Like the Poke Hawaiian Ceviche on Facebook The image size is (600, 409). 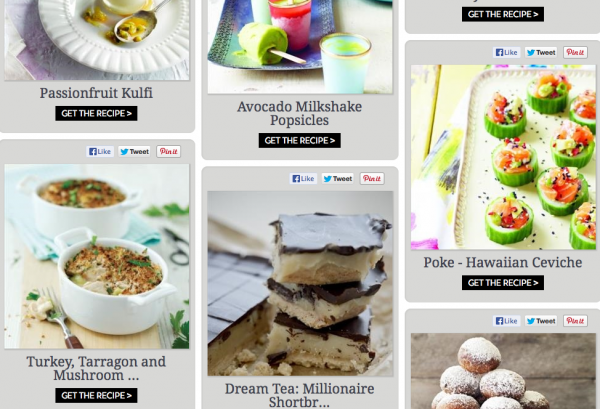coord(507,52)
